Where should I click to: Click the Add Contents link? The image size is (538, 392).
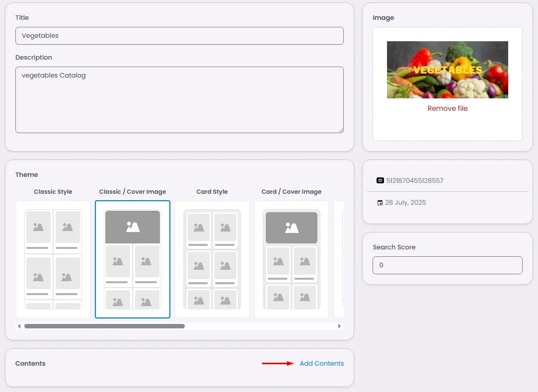321,363
